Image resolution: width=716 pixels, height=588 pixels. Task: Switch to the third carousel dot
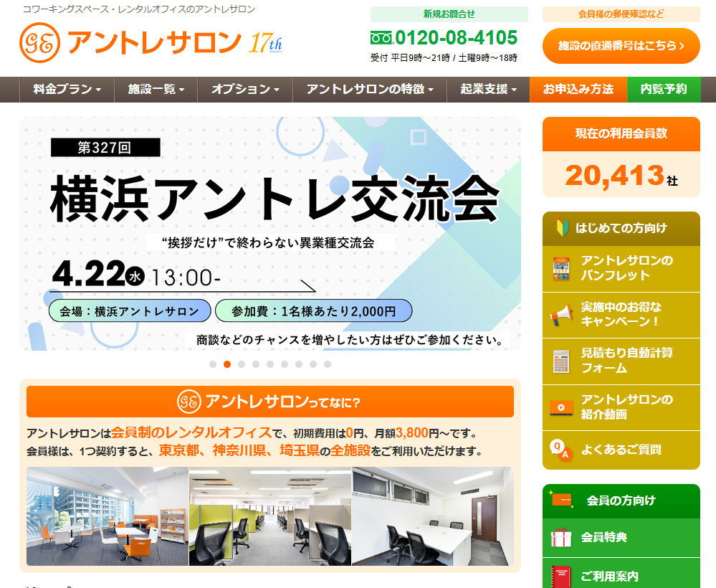(242, 364)
